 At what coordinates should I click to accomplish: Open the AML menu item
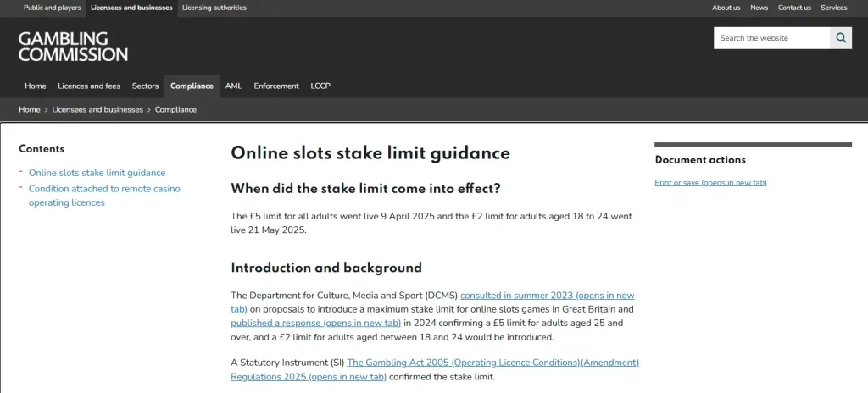tap(234, 86)
